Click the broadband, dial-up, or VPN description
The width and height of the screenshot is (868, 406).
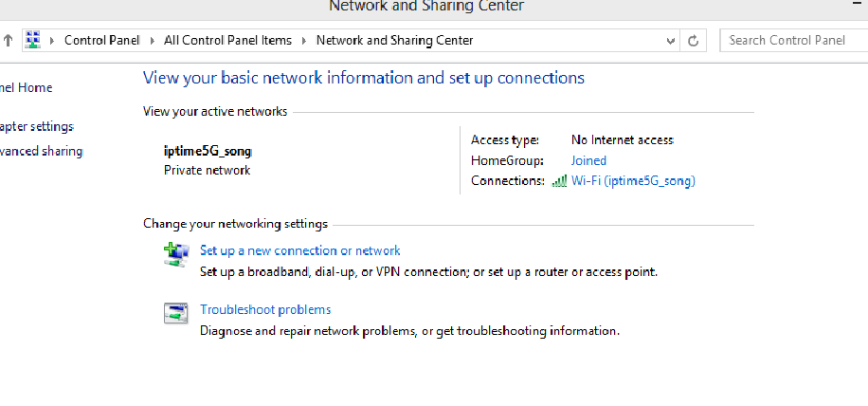point(428,272)
